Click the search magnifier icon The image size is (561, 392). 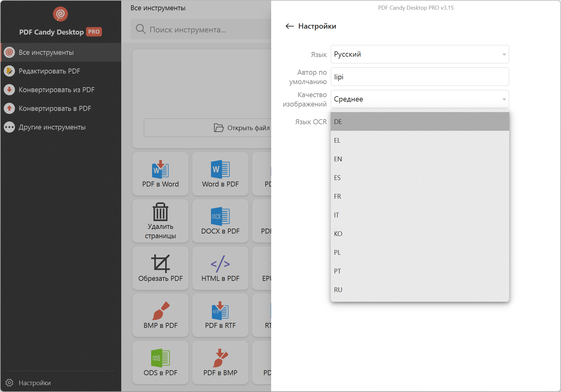(x=141, y=29)
